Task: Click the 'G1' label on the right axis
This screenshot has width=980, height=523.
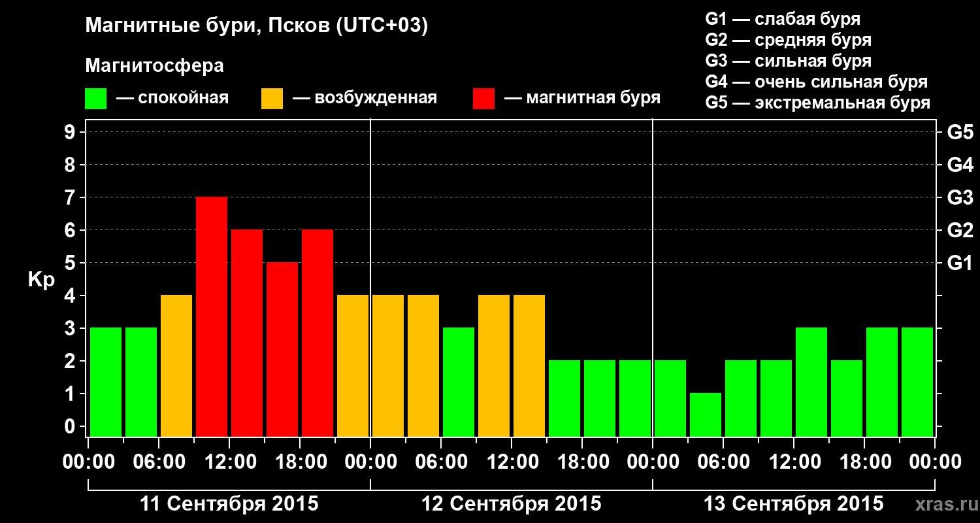Action: coord(960,263)
